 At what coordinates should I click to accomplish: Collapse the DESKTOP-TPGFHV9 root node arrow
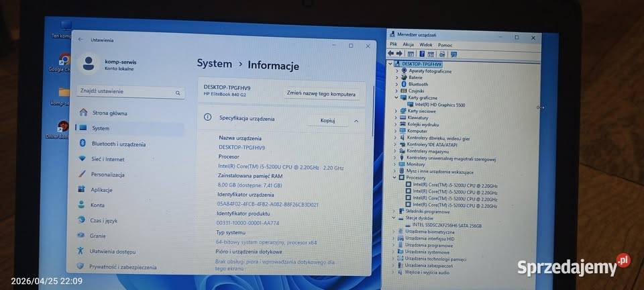coord(390,64)
